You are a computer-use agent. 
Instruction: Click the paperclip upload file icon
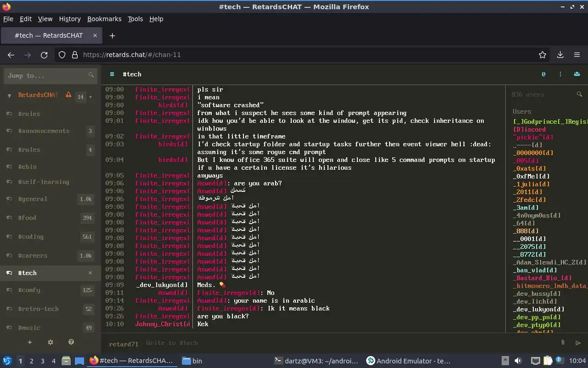(563, 342)
